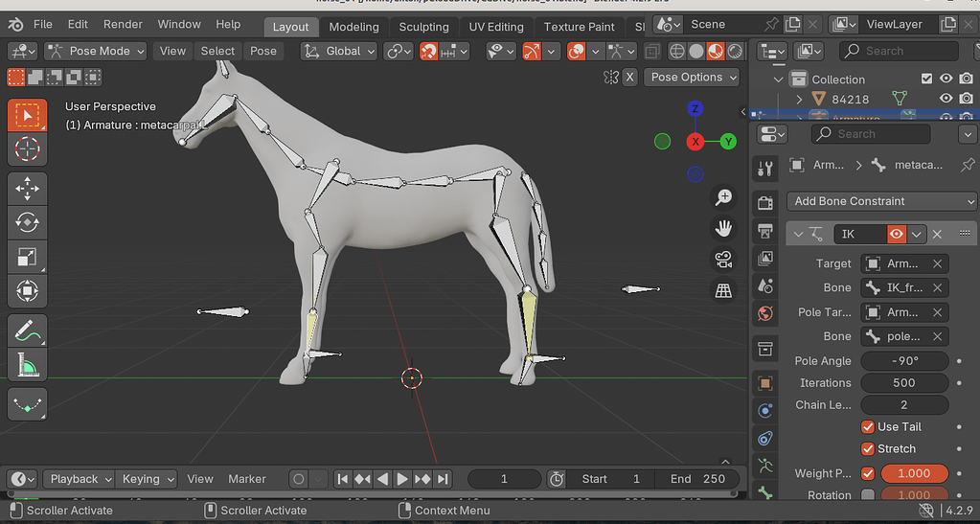Click the green Y axis gizmo
The width and height of the screenshot is (980, 524).
728,142
